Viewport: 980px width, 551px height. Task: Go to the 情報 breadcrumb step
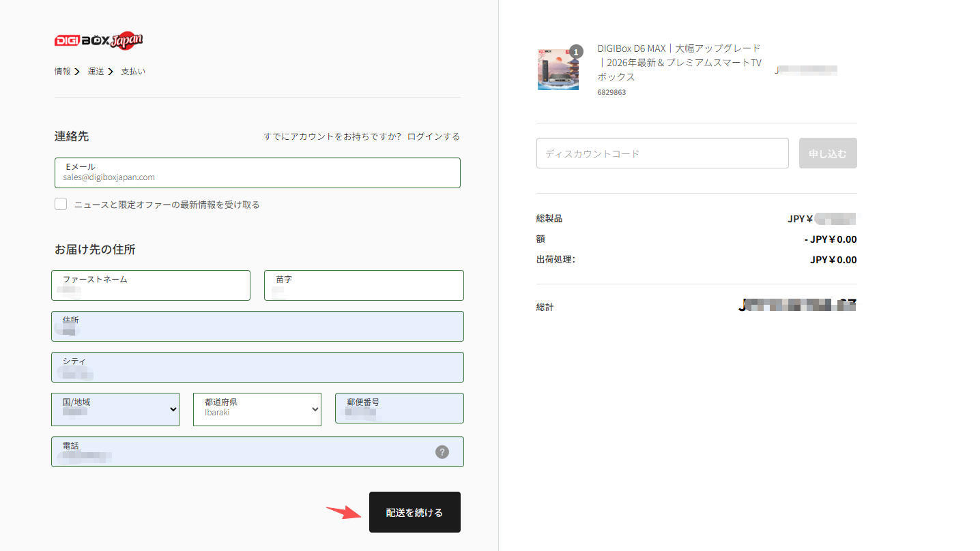tap(63, 72)
